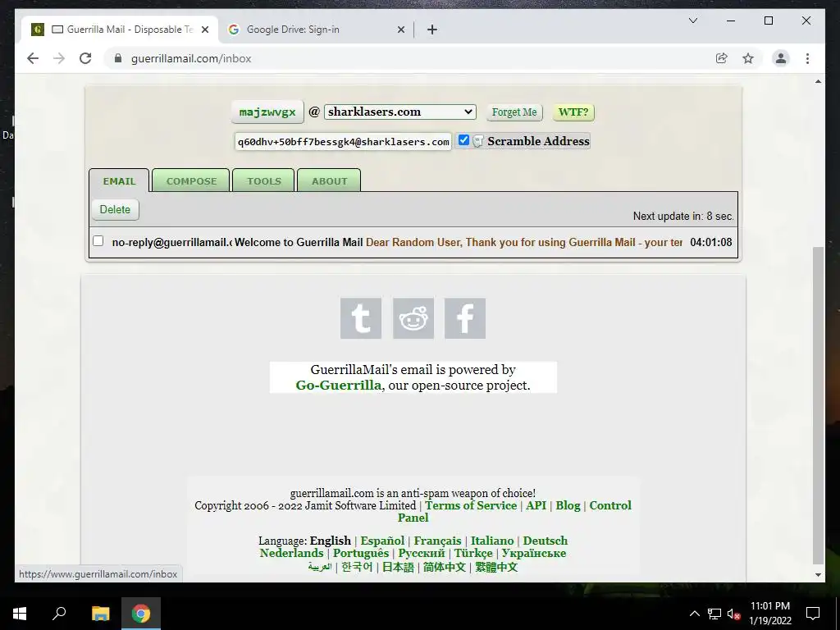Switch to the TOOLS tab

point(263,180)
